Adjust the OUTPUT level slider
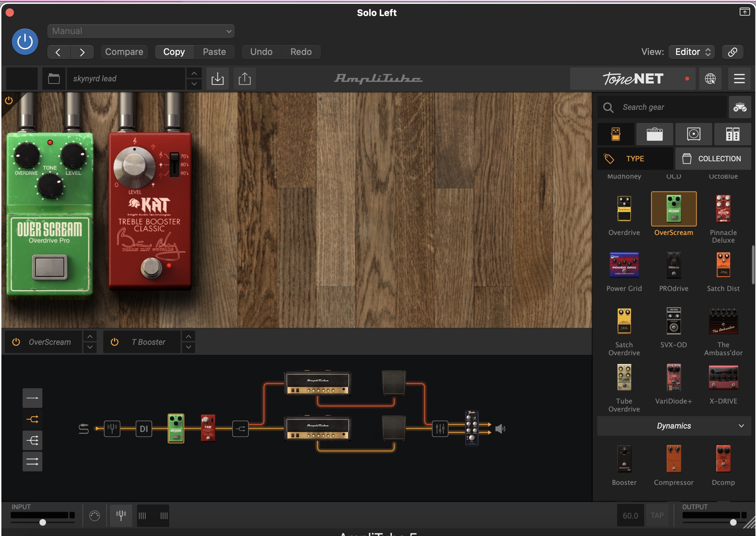The height and width of the screenshot is (536, 756). (x=733, y=522)
